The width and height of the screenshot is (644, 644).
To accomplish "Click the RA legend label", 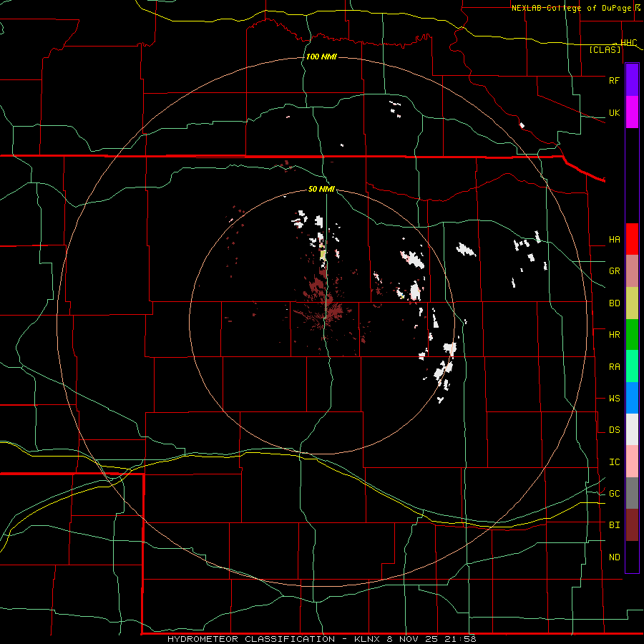I will (614, 367).
